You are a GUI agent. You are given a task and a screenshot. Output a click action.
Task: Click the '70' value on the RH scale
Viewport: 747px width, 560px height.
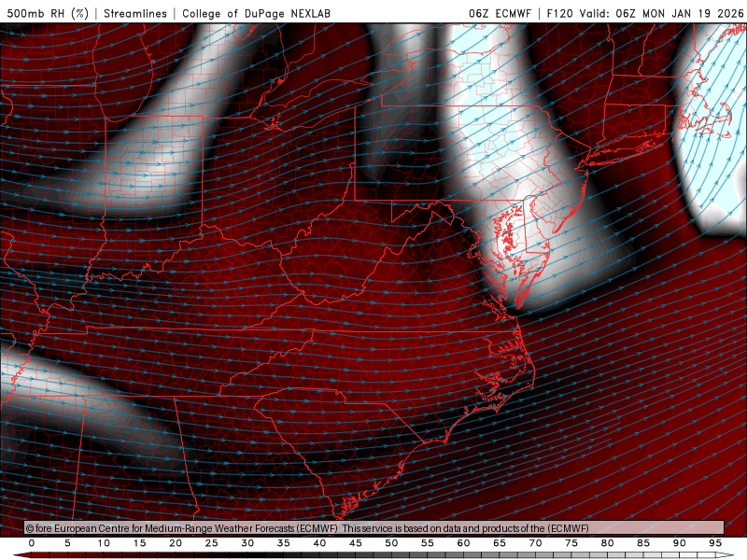[535, 543]
